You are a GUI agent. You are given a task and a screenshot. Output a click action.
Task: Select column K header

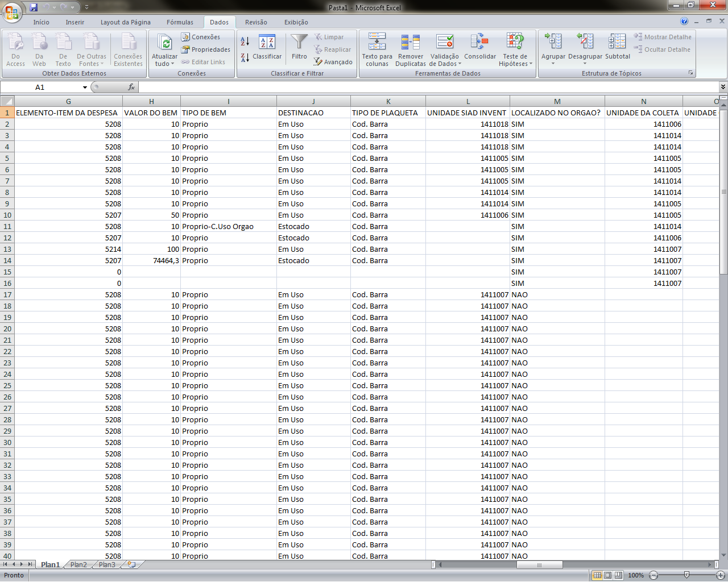pyautogui.click(x=388, y=101)
